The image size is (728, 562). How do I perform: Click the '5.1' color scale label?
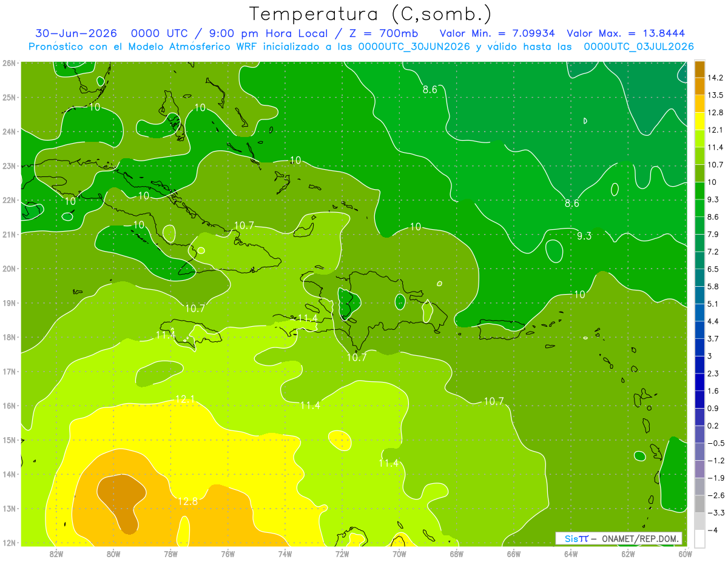(x=713, y=304)
